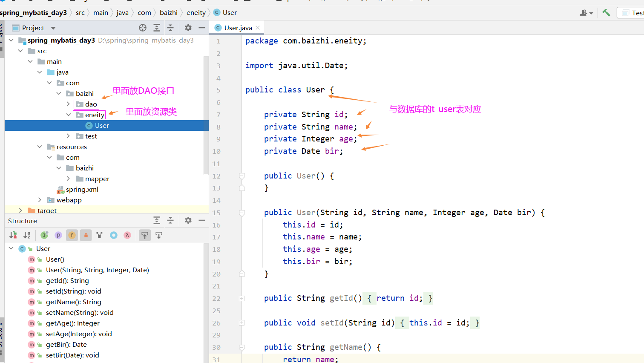Collapse all in Structure panel

point(170,220)
